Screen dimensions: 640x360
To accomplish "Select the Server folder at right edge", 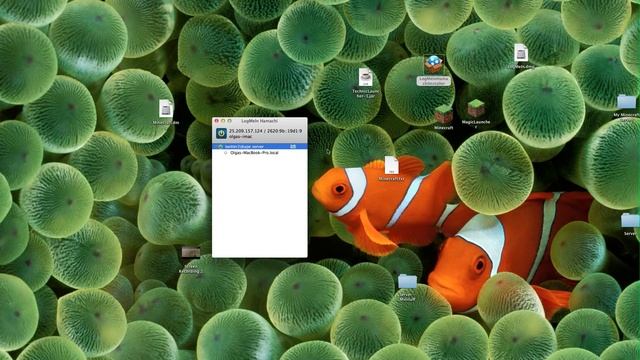I will click(630, 220).
